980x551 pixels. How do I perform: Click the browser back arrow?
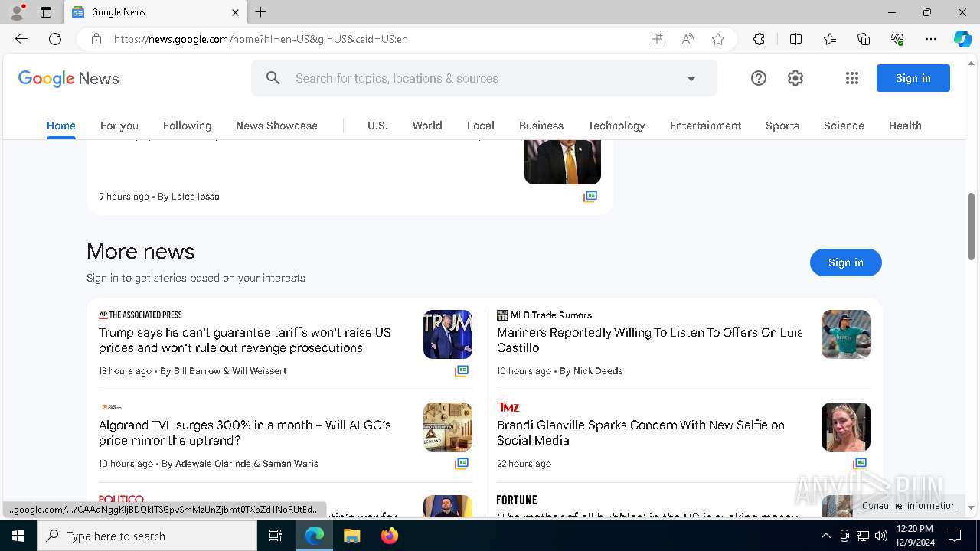tap(21, 39)
